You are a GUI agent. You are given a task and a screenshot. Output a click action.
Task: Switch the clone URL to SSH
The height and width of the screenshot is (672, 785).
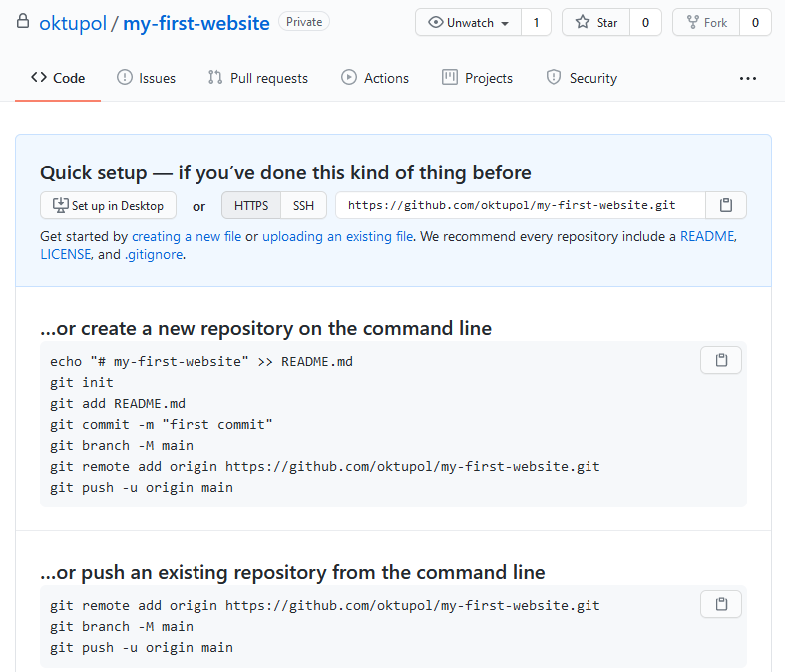tap(303, 205)
